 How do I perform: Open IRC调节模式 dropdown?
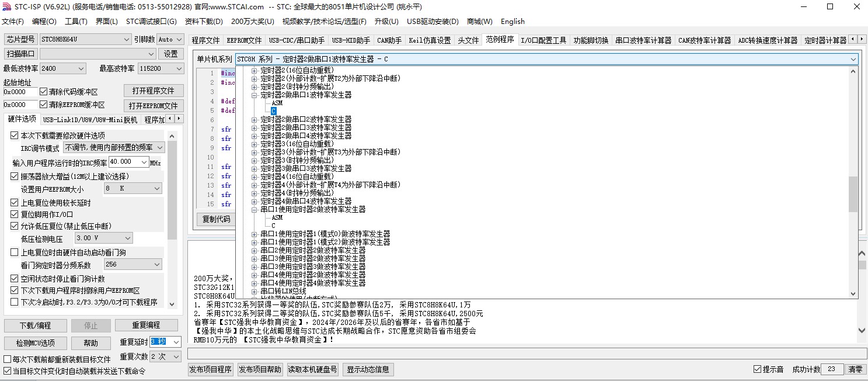click(x=114, y=148)
